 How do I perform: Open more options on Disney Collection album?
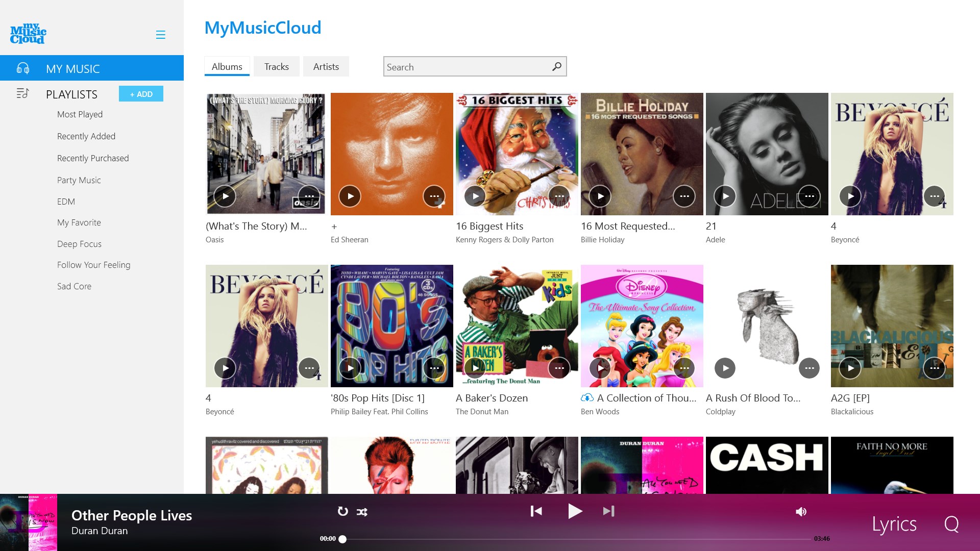pos(684,368)
